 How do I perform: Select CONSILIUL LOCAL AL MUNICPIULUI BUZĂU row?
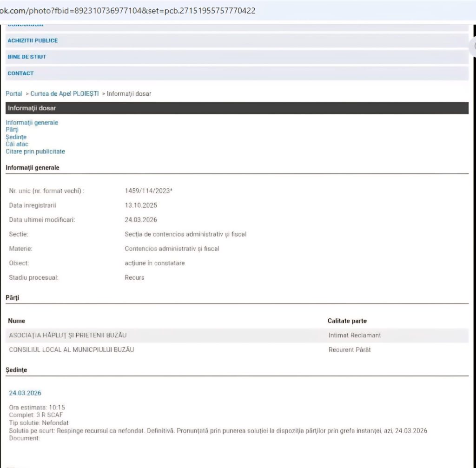click(72, 349)
